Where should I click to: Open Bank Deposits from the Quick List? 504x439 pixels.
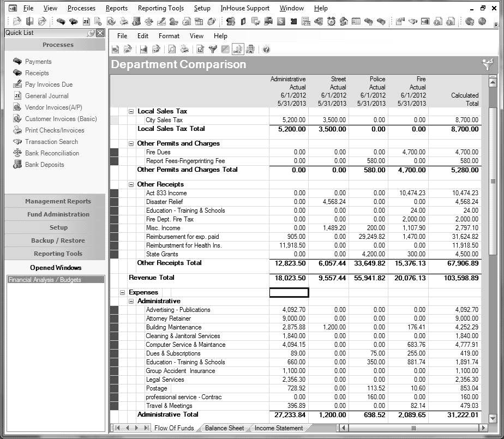point(44,165)
